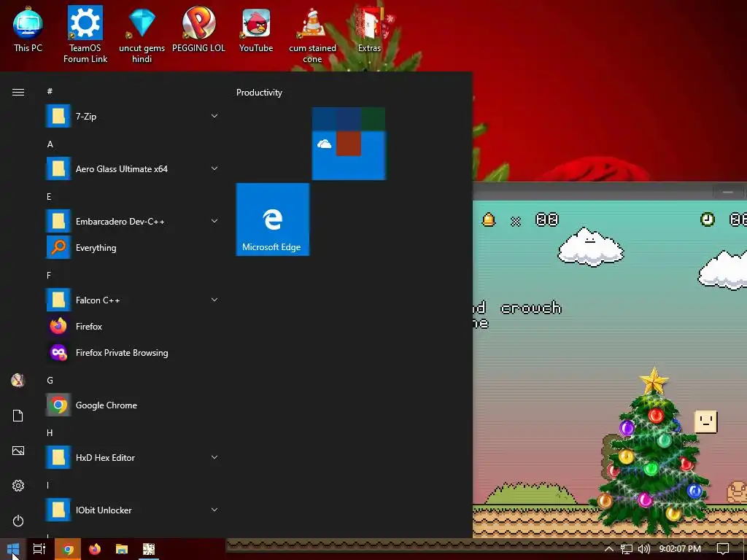Open the volume speaker tray icon
The image size is (747, 560).
click(x=643, y=549)
